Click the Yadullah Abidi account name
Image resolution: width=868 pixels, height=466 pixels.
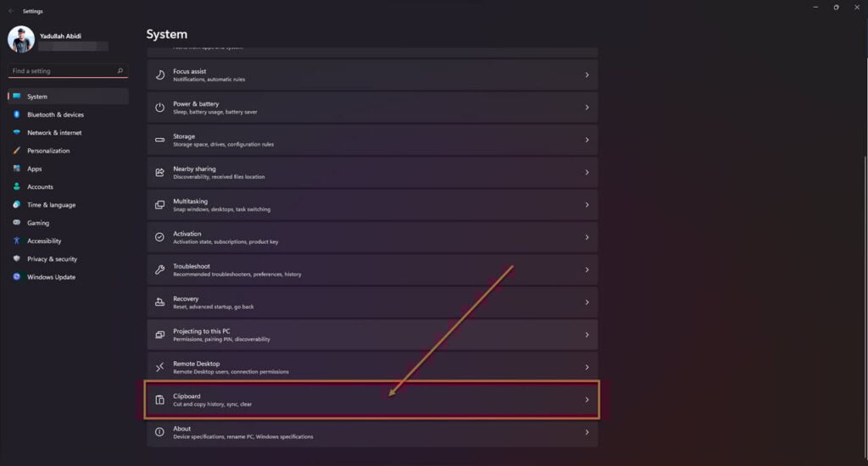[60, 36]
